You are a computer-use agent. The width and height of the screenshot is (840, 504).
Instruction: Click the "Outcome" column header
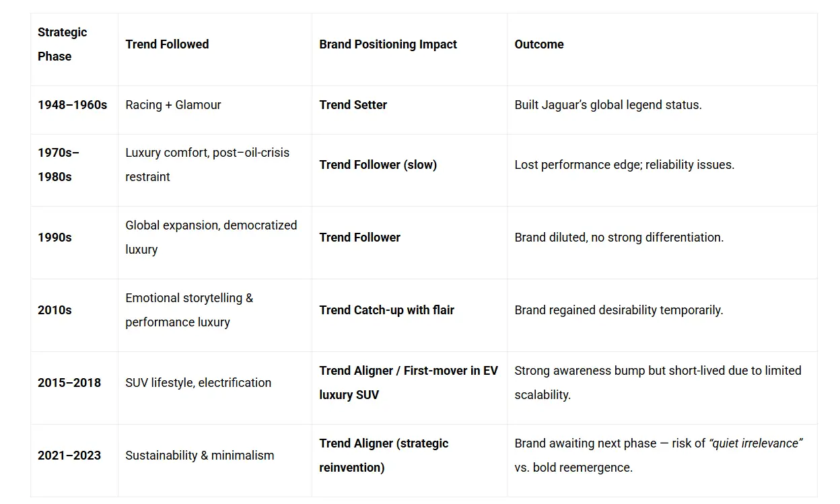[x=539, y=44]
